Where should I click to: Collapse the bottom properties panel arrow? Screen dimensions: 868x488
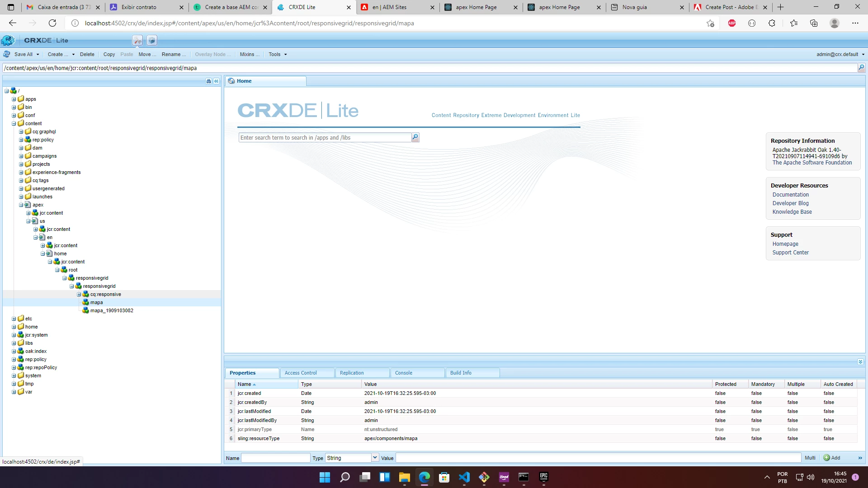(860, 362)
